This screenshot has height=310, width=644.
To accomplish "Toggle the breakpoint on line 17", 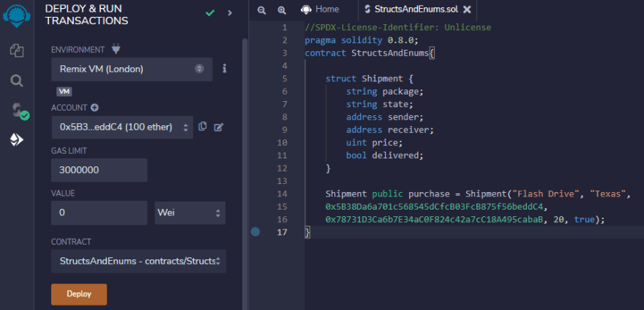I will (255, 232).
